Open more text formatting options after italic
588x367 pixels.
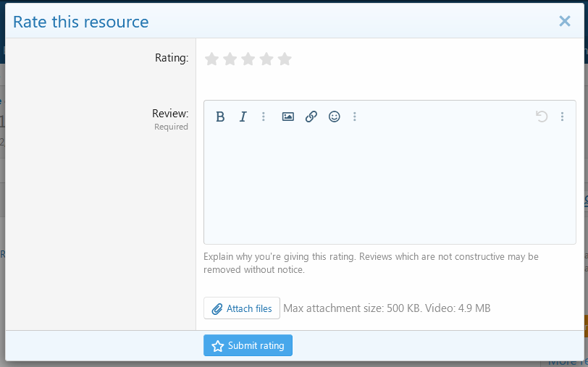click(264, 117)
